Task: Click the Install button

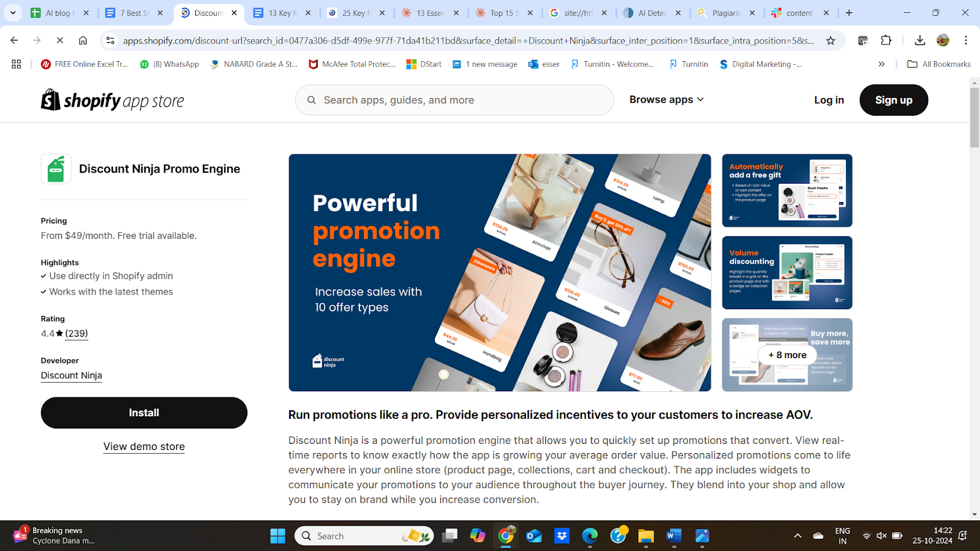Action: pos(144,413)
